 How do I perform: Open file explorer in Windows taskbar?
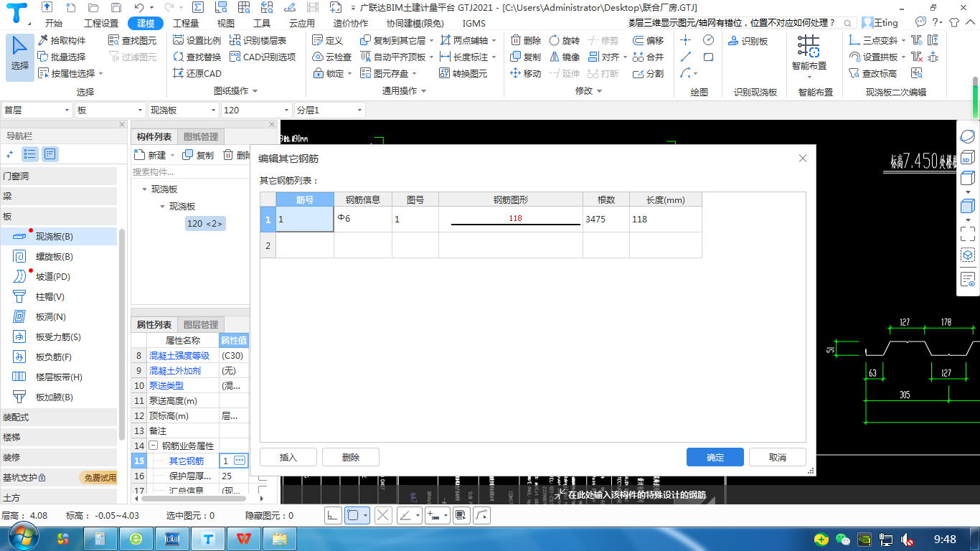[x=280, y=538]
